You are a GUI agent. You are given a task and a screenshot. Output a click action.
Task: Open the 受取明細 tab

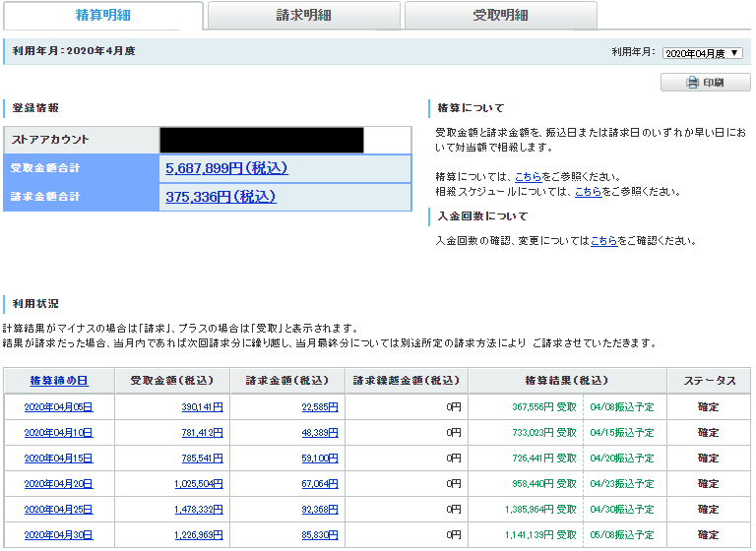[500, 16]
